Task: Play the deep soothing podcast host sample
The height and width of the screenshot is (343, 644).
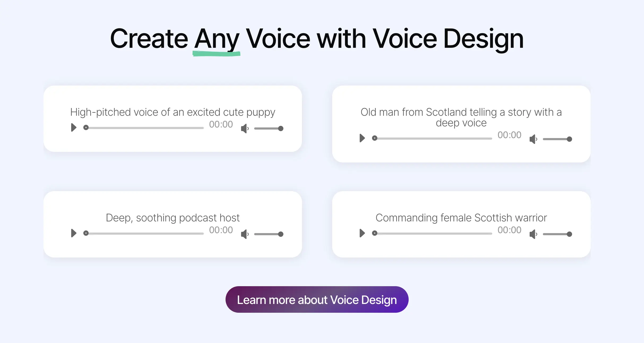Action: pos(74,233)
